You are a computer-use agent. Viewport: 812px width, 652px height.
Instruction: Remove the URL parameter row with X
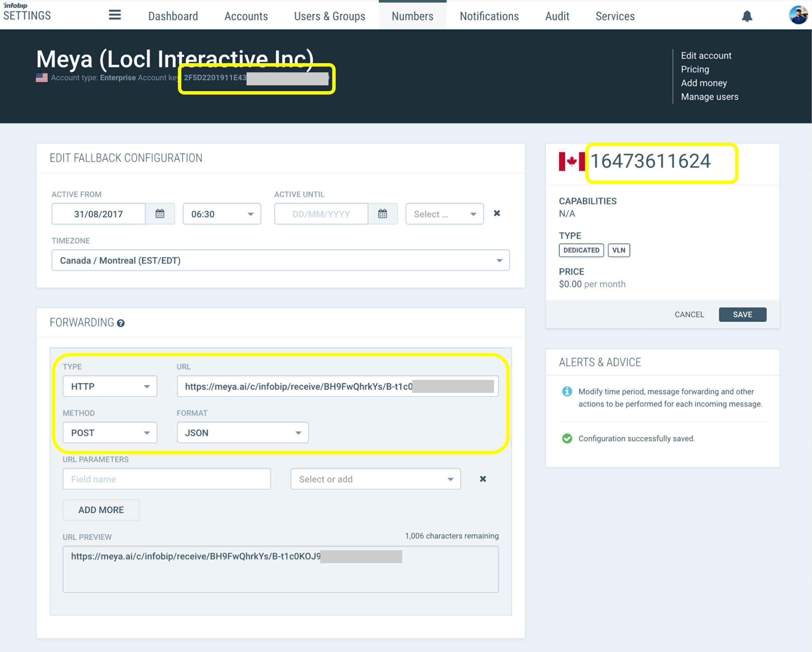tap(483, 479)
